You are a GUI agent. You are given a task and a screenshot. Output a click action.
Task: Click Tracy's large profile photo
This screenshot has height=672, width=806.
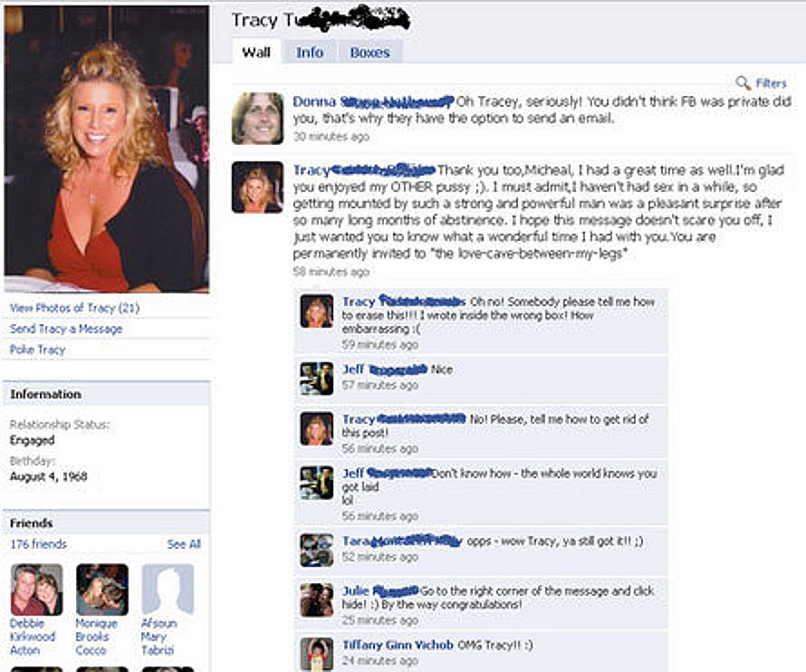(107, 149)
